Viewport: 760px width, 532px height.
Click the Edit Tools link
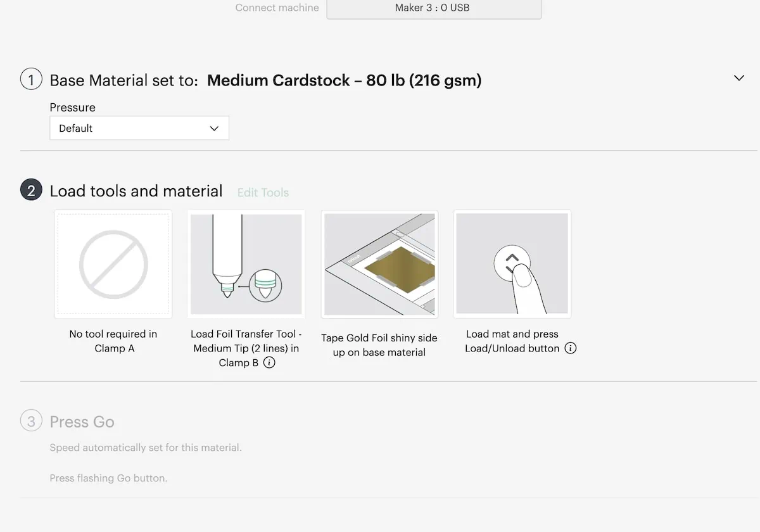click(x=263, y=193)
